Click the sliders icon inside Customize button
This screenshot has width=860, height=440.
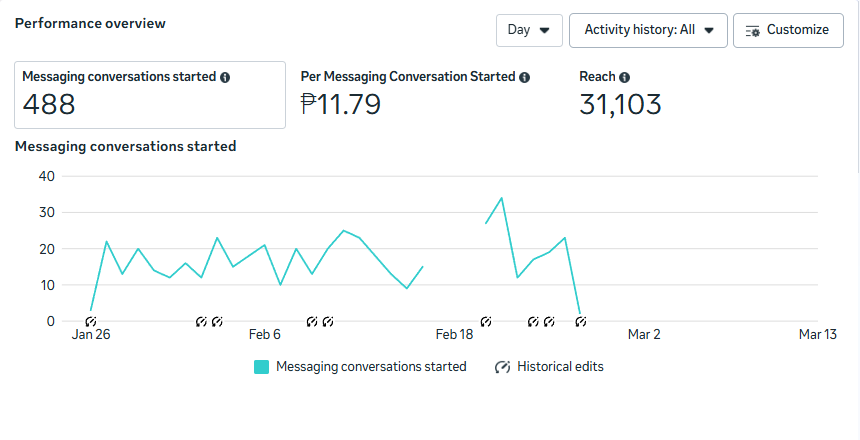753,30
